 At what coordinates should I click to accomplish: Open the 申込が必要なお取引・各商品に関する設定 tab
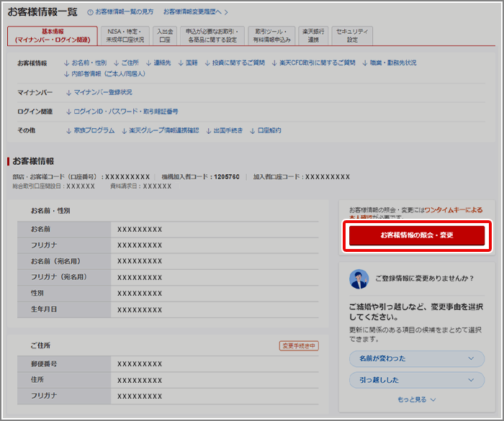(x=212, y=36)
